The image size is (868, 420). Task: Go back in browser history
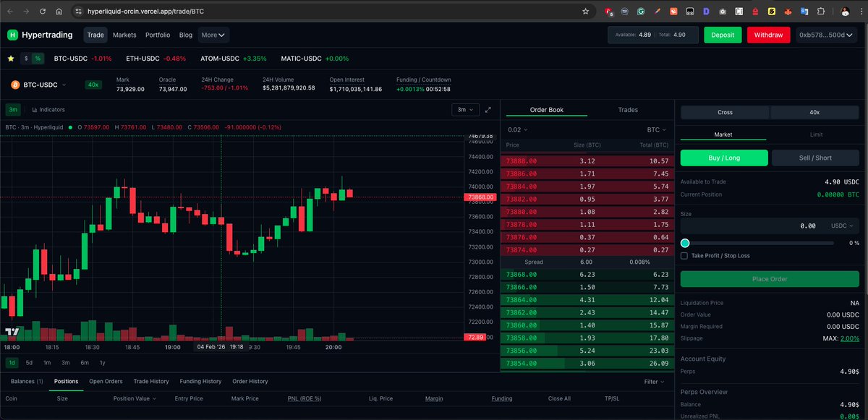coord(10,12)
